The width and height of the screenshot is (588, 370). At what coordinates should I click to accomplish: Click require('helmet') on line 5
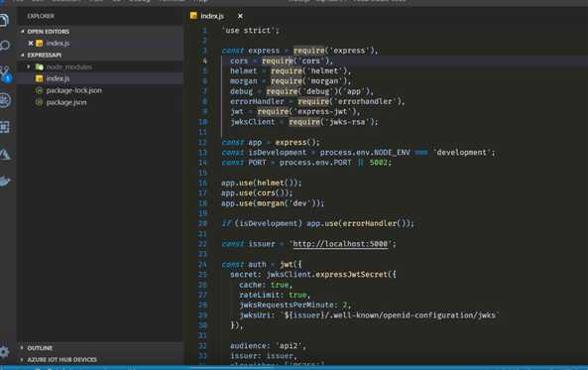tap(310, 70)
